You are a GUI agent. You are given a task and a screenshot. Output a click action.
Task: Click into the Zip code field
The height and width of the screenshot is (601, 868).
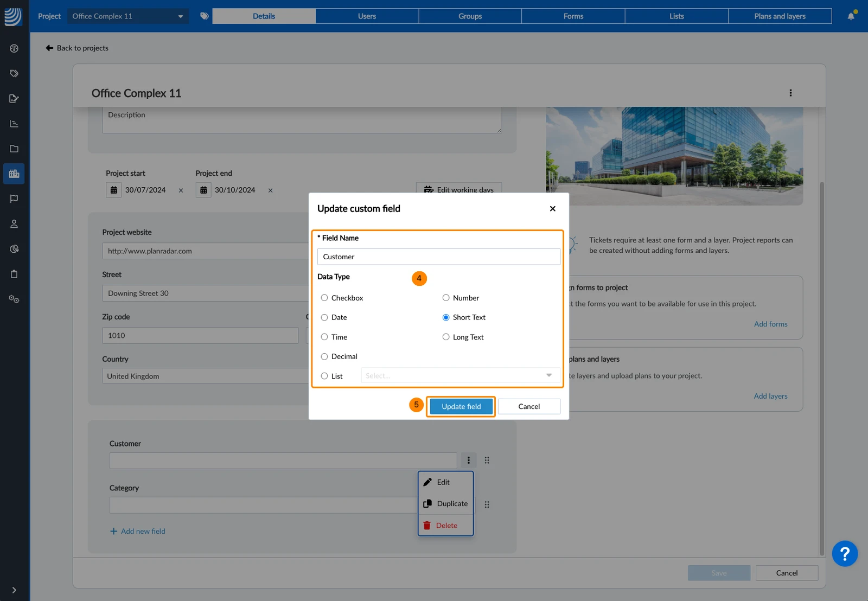coord(200,336)
